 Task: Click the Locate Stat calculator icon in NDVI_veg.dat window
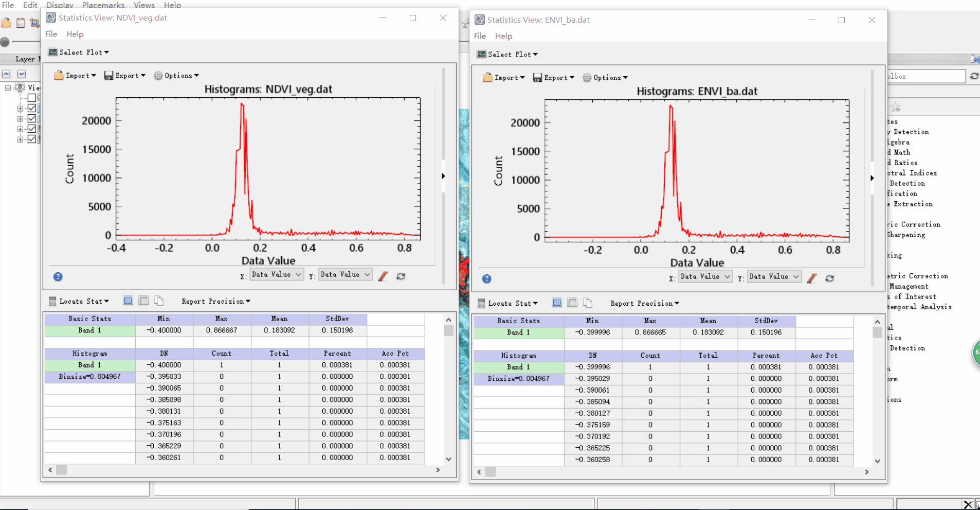click(x=52, y=301)
